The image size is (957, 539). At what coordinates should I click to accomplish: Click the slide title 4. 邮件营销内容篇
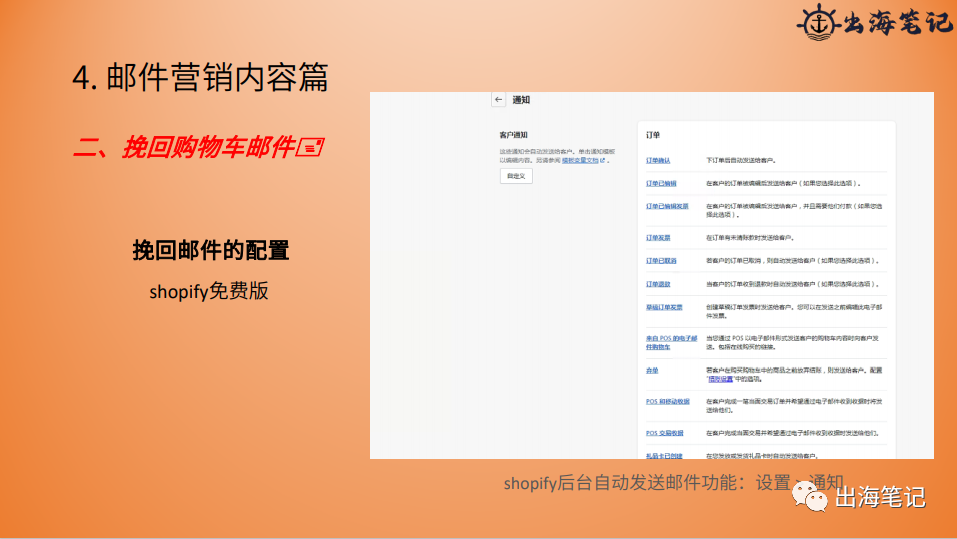pos(201,78)
